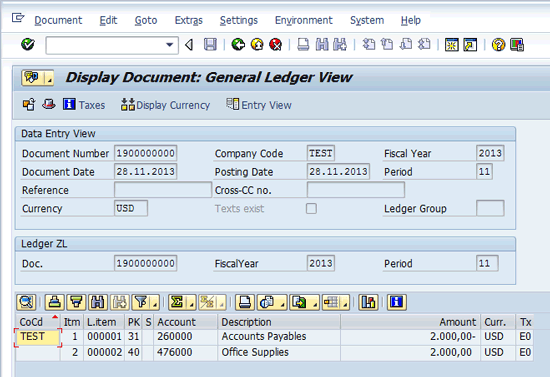Switch to Entry View button
Viewport: 550px width, 377px height.
(259, 105)
